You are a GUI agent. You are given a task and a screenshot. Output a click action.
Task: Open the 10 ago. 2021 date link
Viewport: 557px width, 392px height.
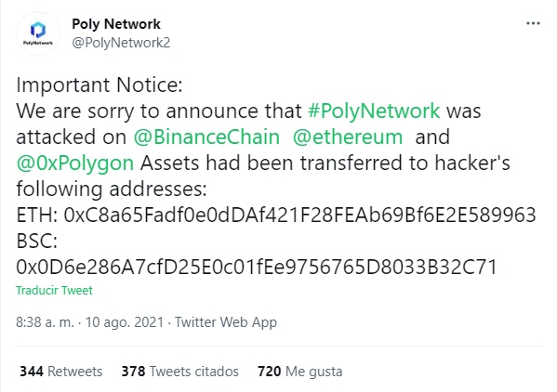[x=125, y=322]
